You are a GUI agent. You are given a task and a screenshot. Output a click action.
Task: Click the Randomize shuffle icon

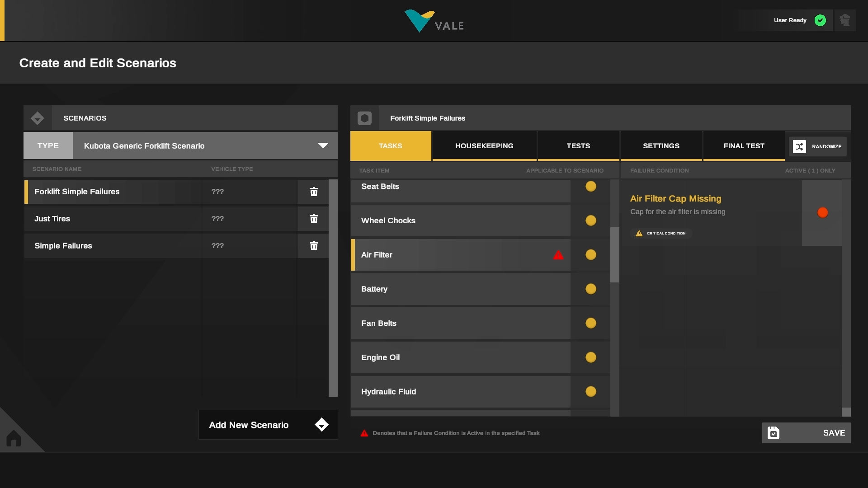point(799,146)
